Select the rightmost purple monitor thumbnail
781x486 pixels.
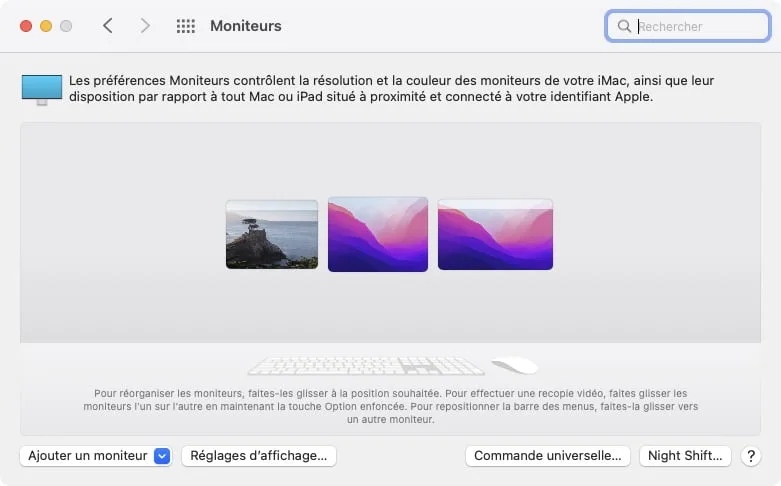[x=495, y=234]
